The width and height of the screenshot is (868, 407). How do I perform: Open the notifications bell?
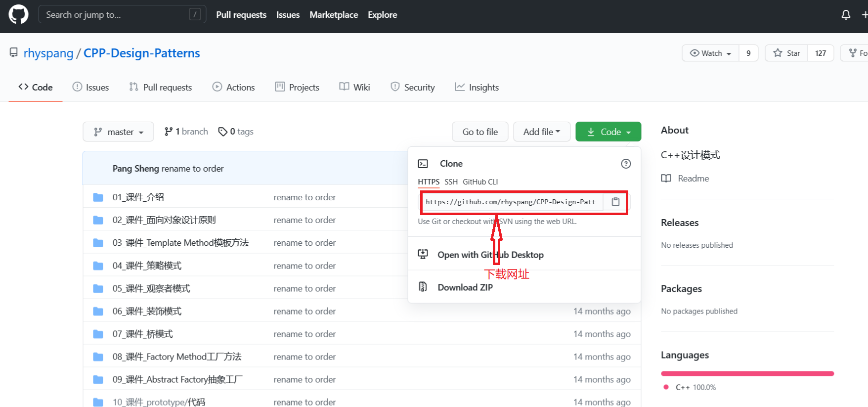coord(846,15)
